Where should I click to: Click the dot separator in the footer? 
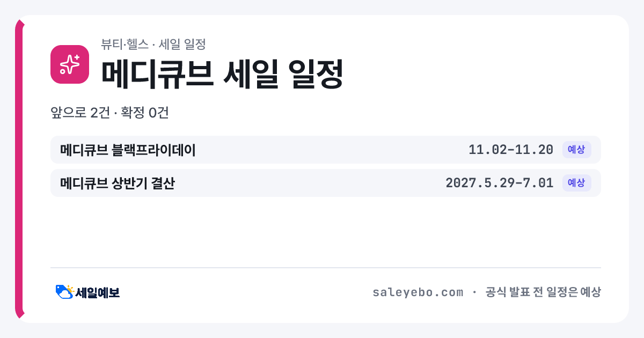tap(474, 292)
